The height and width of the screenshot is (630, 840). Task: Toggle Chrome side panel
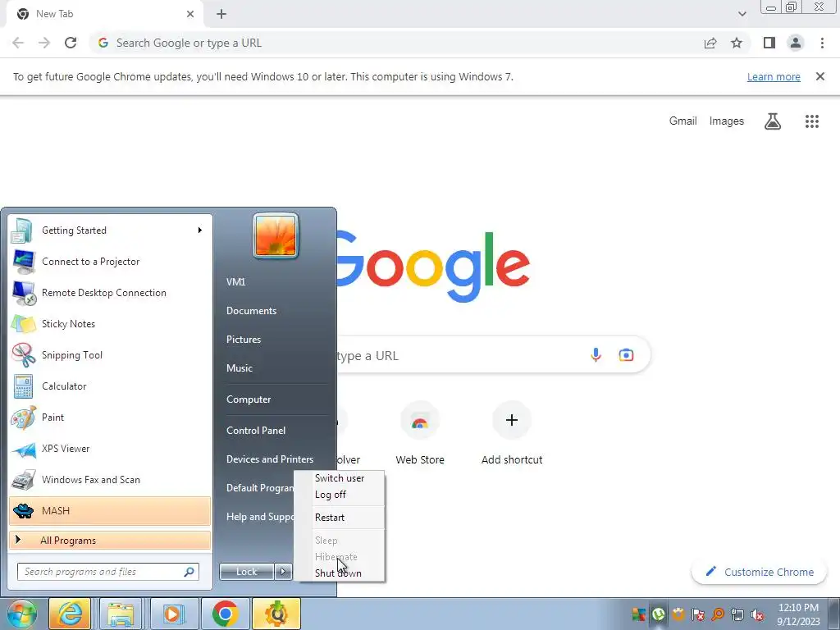769,43
